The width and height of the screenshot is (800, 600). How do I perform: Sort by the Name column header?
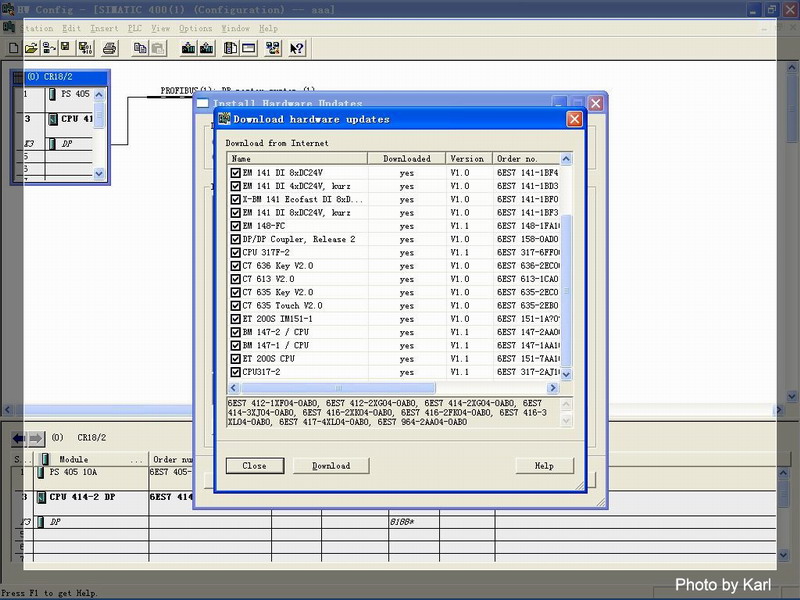tap(297, 159)
